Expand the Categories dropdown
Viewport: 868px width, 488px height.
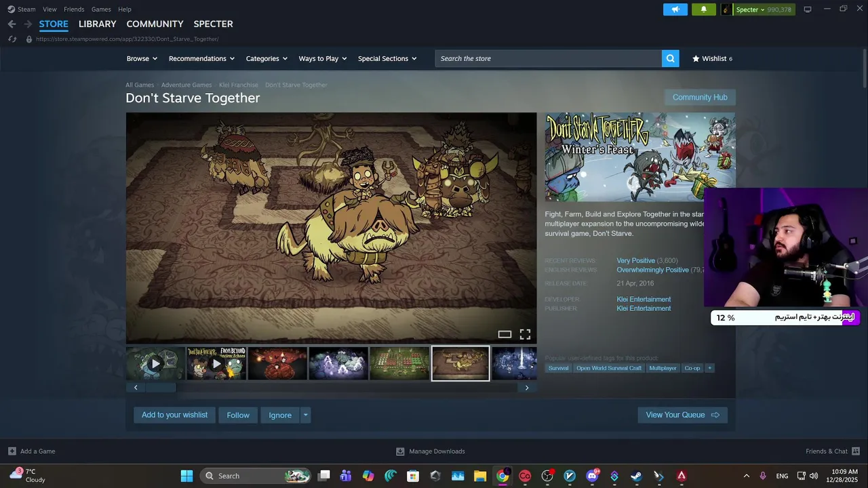267,58
